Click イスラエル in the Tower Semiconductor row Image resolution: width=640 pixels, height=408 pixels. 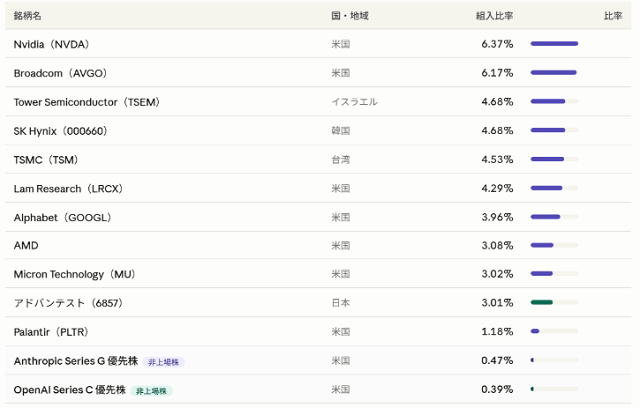click(x=355, y=102)
